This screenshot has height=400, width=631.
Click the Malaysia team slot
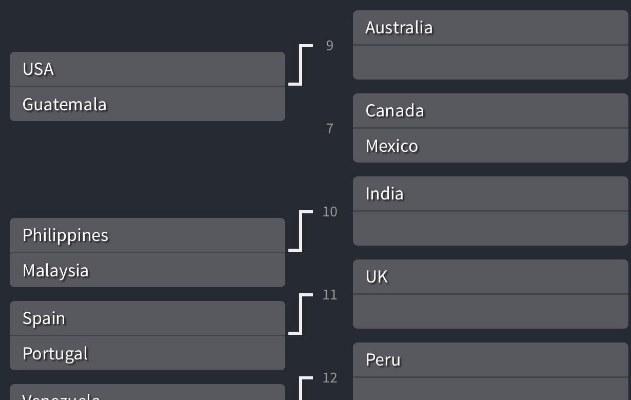[x=147, y=270]
